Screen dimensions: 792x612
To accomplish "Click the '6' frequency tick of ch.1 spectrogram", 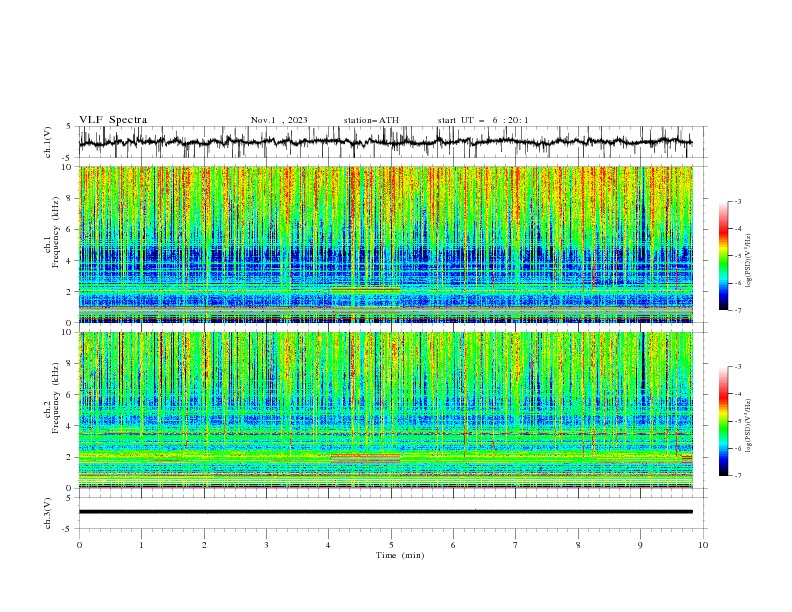I will [71, 230].
